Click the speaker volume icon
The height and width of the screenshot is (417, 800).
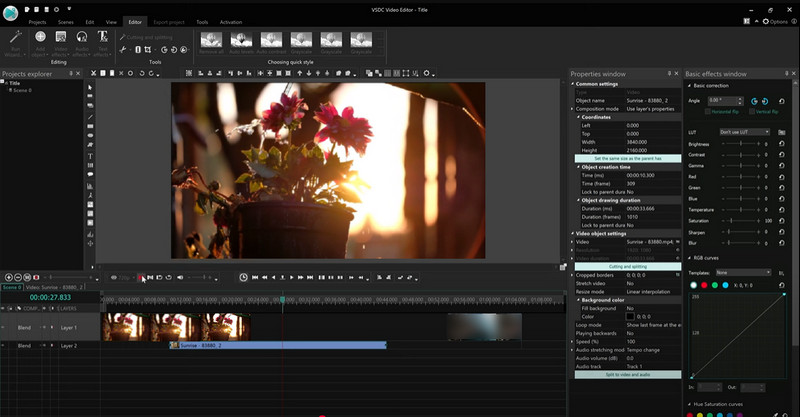click(180, 277)
